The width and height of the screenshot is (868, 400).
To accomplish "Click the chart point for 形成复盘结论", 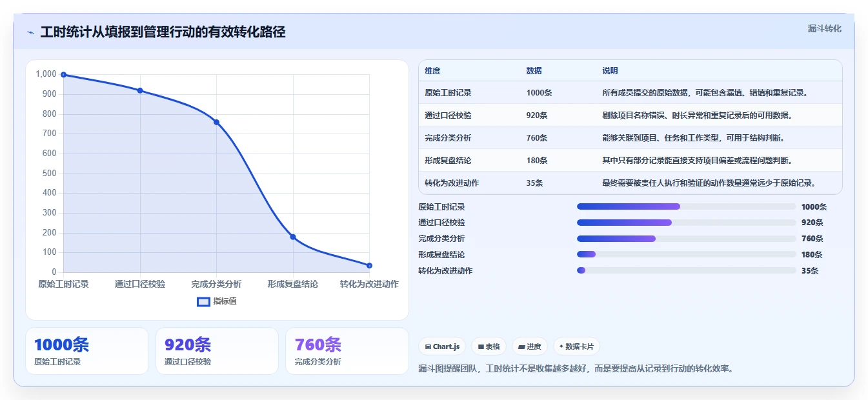I will 293,237.
